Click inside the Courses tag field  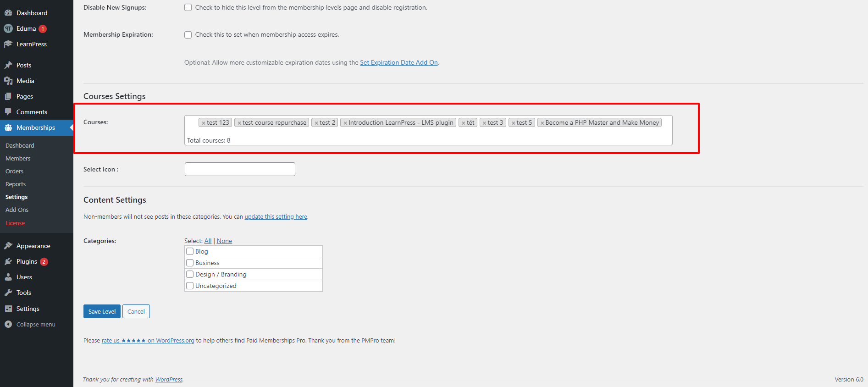(x=428, y=130)
